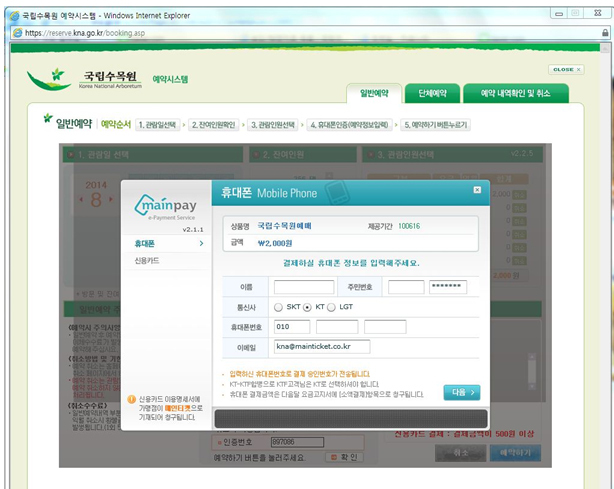Image resolution: width=614 pixels, height=489 pixels.
Task: Open the 예약 내역확인 및 취소 tab
Action: click(516, 93)
